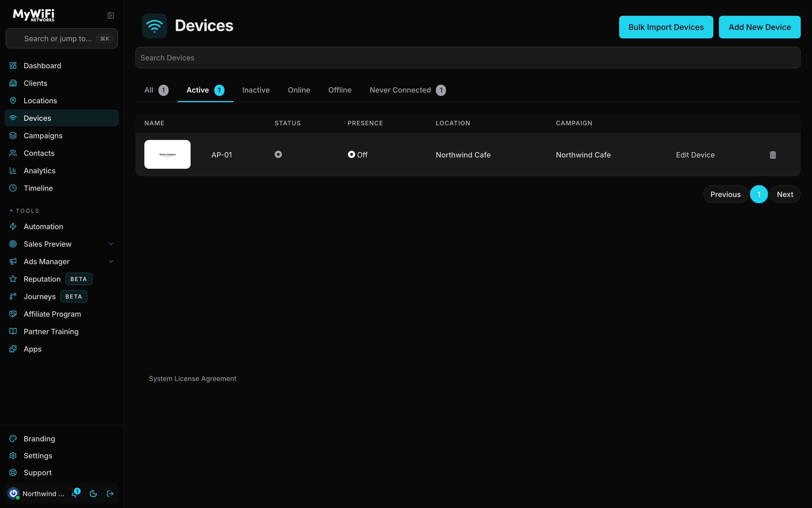Click the Contacts people icon
Image resolution: width=812 pixels, height=508 pixels.
click(13, 153)
